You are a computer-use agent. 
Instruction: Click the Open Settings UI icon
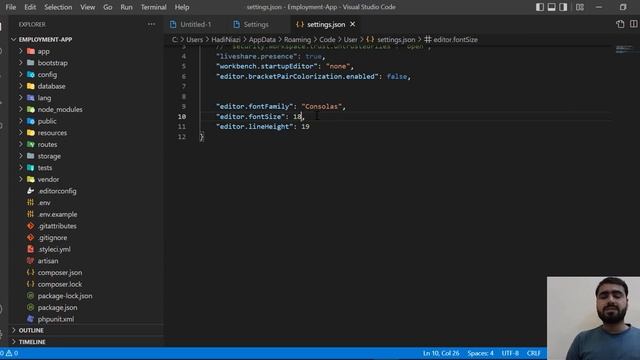(620, 24)
